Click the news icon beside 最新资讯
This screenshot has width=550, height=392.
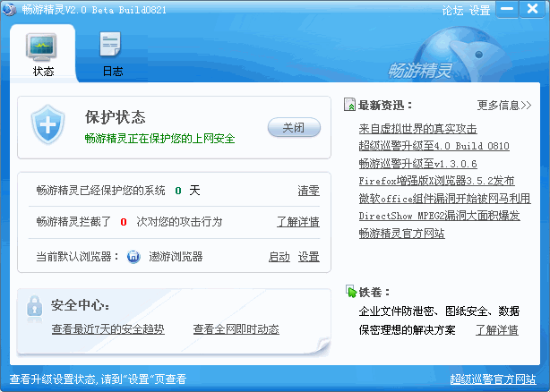coord(349,105)
